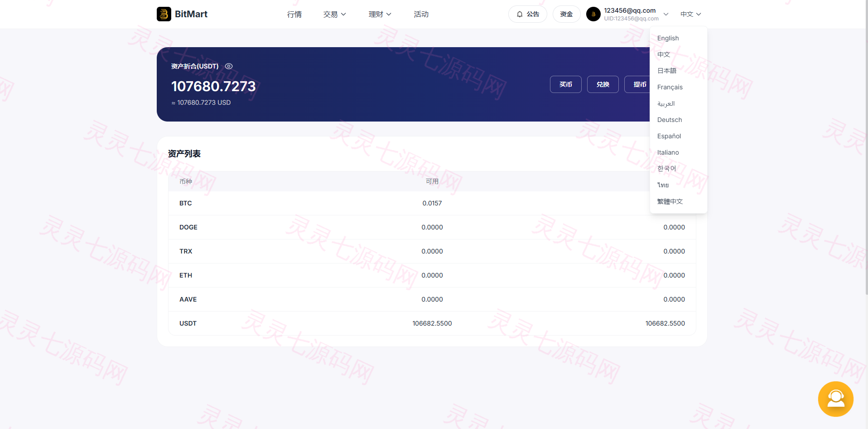Click the 买币 buy coins button
The image size is (868, 429).
tap(565, 84)
